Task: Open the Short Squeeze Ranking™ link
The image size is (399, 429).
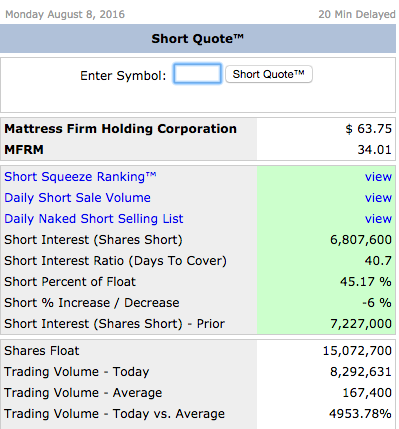Action: [80, 177]
